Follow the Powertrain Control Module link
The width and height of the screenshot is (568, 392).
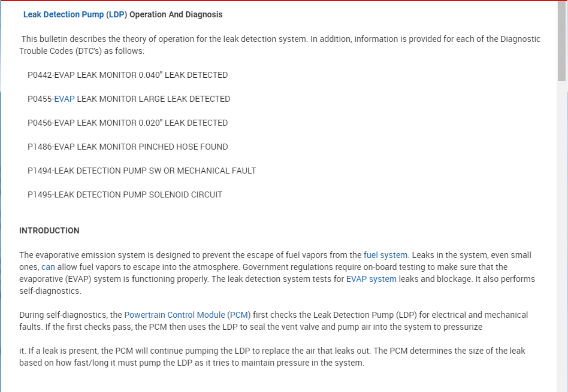174,315
